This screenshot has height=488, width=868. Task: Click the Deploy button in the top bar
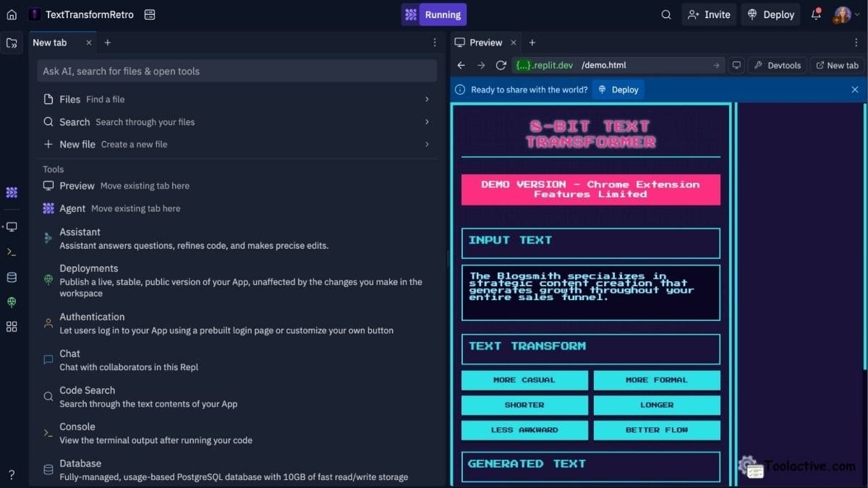(x=770, y=14)
